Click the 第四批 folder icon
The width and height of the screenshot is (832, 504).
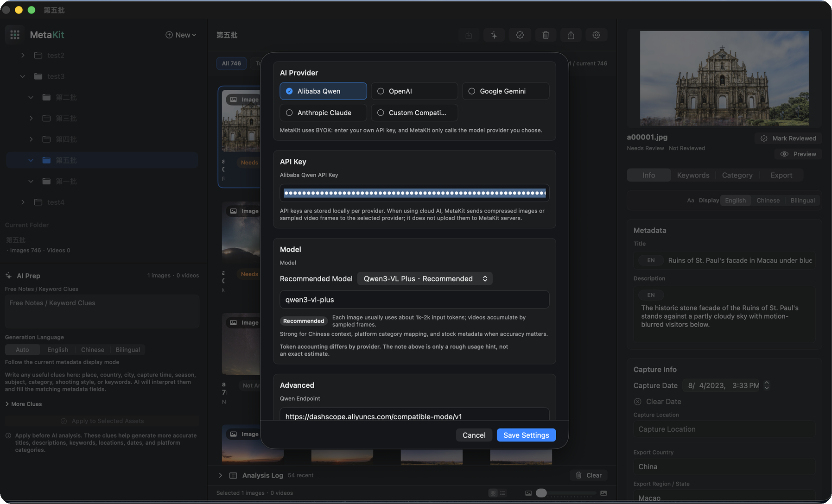[x=46, y=139]
